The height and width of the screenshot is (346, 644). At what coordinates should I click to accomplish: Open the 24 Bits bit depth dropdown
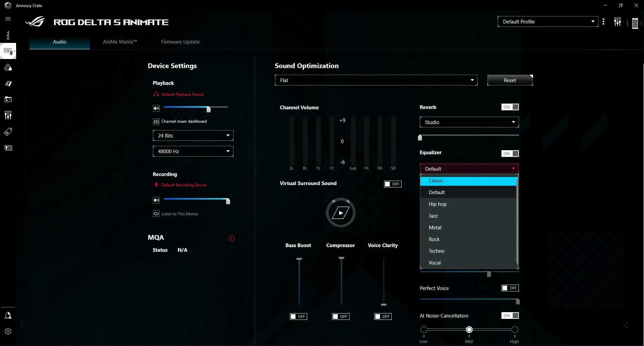(193, 135)
